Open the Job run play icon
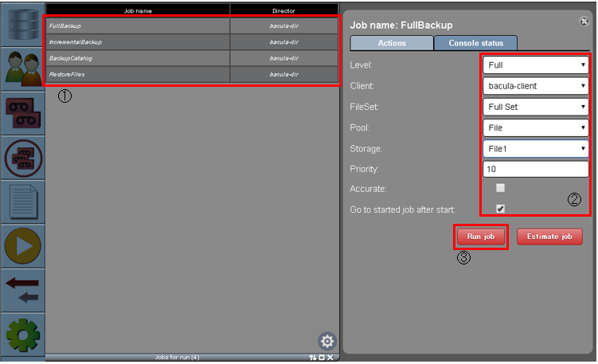 [x=23, y=246]
